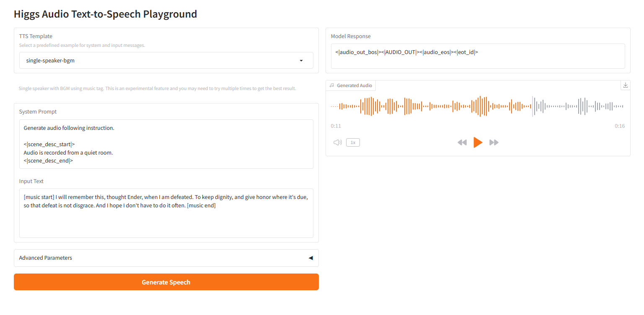Click inside the System Prompt text area
Screen dimensions: 644x315
(x=166, y=144)
